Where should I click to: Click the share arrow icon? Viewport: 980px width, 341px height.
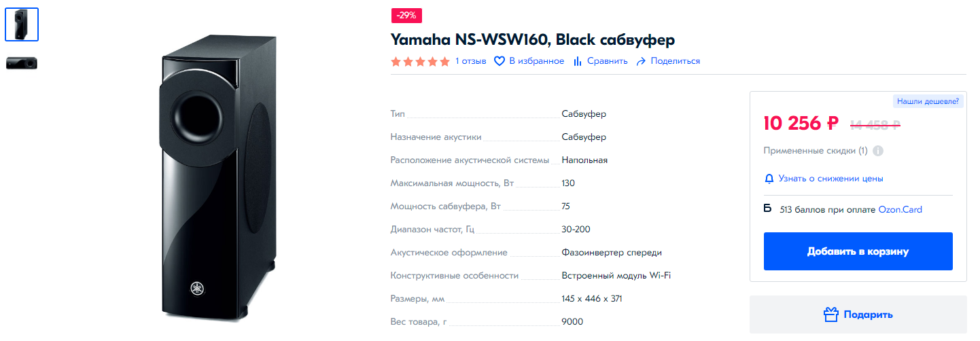pos(640,61)
